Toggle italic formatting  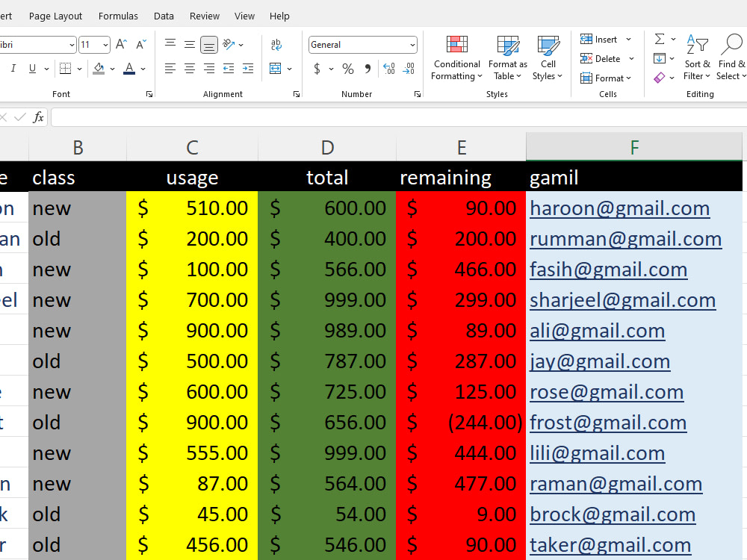click(x=13, y=69)
